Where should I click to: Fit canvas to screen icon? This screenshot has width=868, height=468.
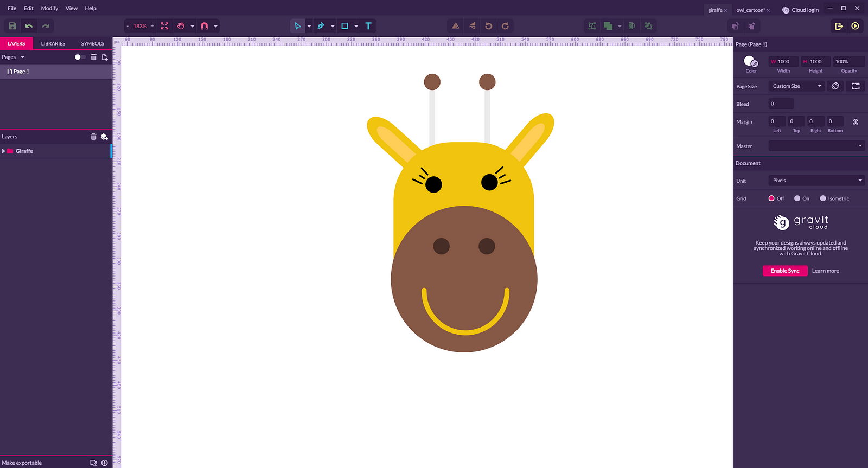pyautogui.click(x=164, y=26)
